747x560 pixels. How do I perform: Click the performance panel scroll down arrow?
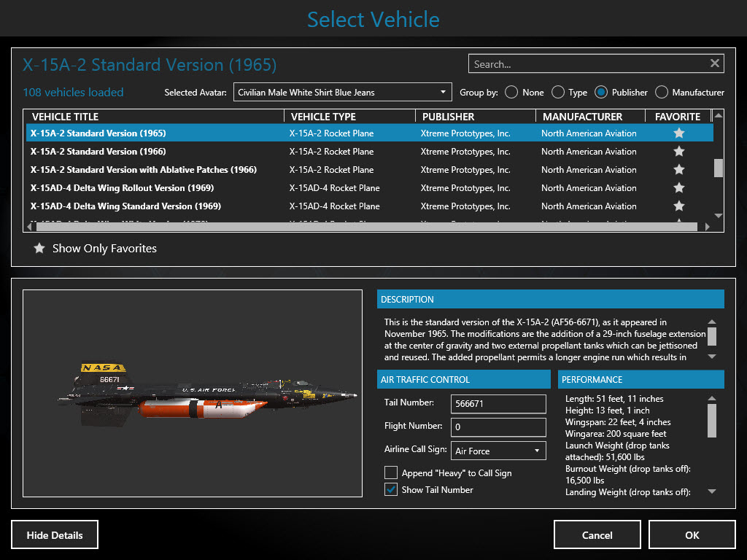(x=712, y=491)
